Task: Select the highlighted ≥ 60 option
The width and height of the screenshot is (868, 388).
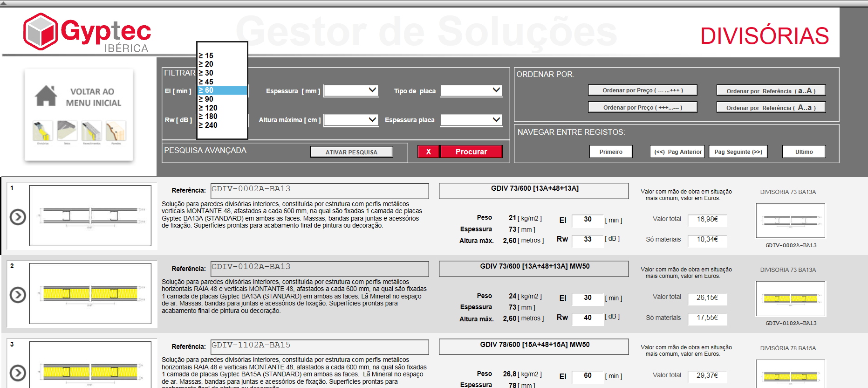Action: point(222,90)
